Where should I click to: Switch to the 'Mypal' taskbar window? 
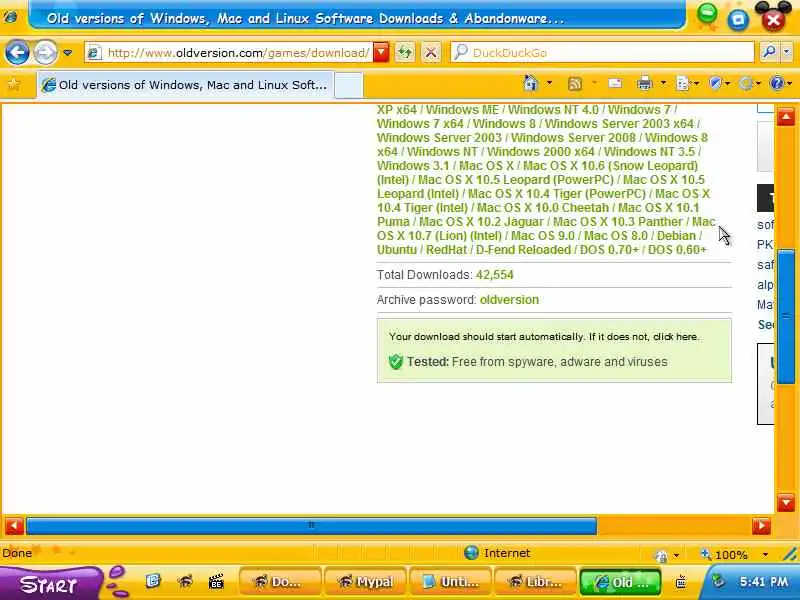[x=365, y=582]
